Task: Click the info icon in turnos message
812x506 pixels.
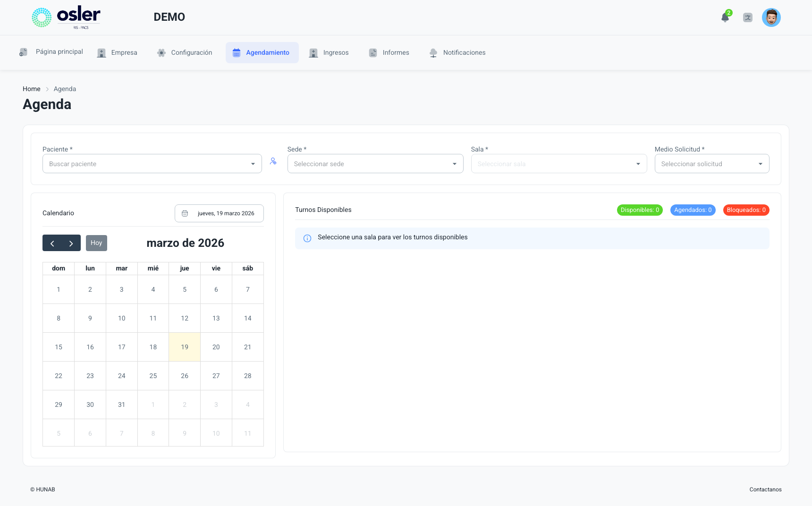Action: pos(307,238)
